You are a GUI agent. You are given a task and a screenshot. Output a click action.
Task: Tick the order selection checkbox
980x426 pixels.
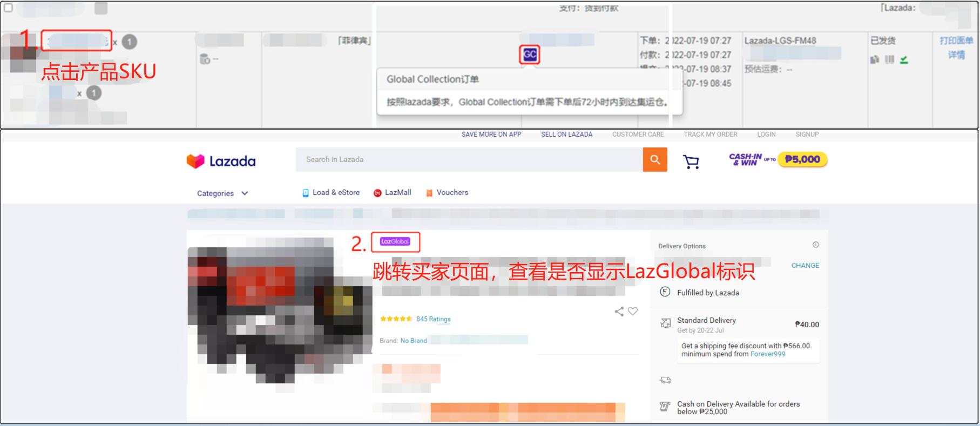pyautogui.click(x=8, y=8)
